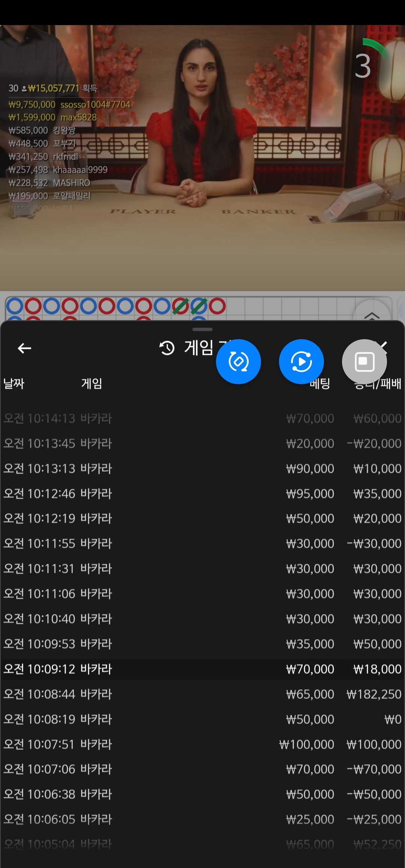This screenshot has width=405, height=868.
Task: Open the 오전 10:08:44 game with ₩182,250 result
Action: [x=202, y=694]
